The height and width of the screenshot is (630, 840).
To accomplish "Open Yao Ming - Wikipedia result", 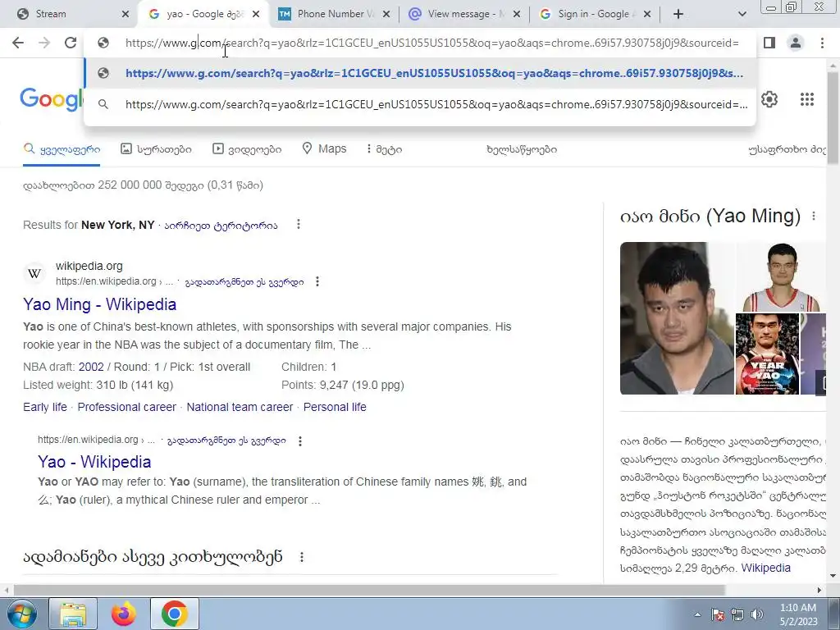I will tap(99, 304).
